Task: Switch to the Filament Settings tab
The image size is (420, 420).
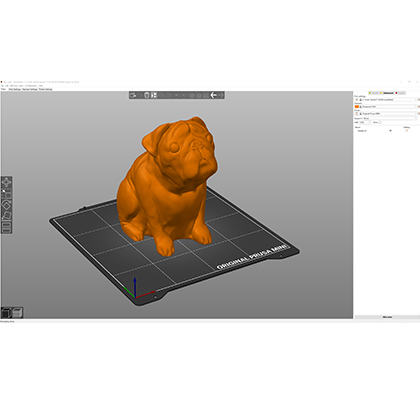Action: coord(30,89)
